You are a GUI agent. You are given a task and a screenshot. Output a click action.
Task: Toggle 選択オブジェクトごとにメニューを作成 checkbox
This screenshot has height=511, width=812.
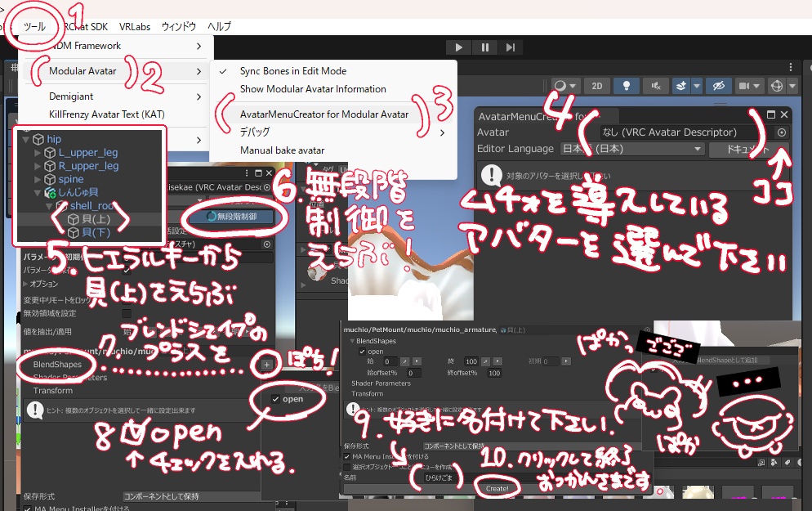pyautogui.click(x=347, y=467)
